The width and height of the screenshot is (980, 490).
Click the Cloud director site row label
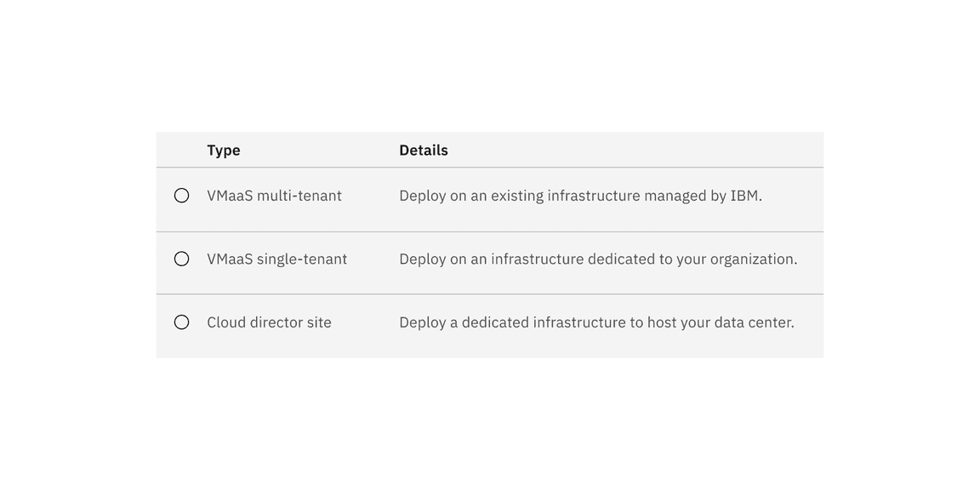pos(269,322)
